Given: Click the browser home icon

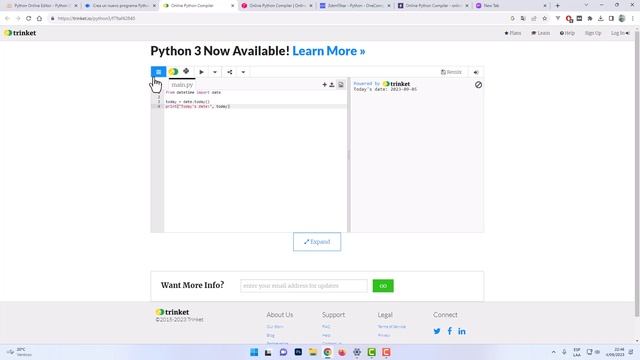Looking at the screenshot, I should (x=39, y=18).
